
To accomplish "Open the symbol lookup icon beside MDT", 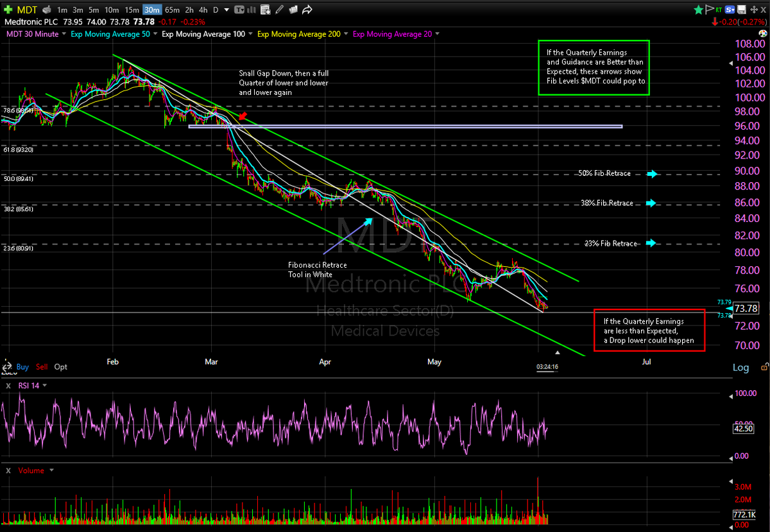I will click(x=47, y=10).
